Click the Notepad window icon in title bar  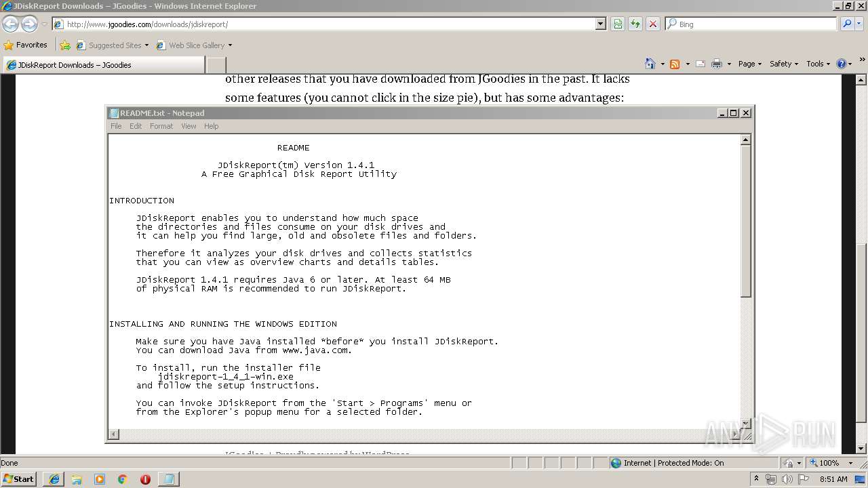[114, 113]
